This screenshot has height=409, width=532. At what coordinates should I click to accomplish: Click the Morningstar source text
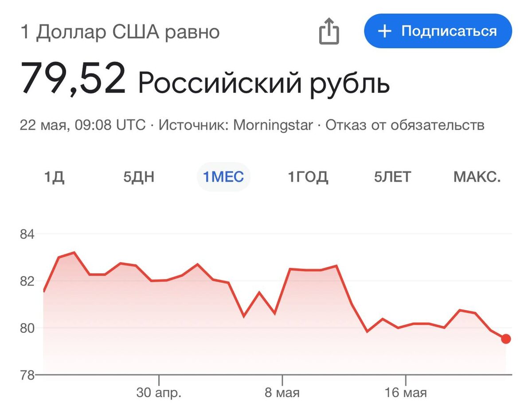pos(273,125)
